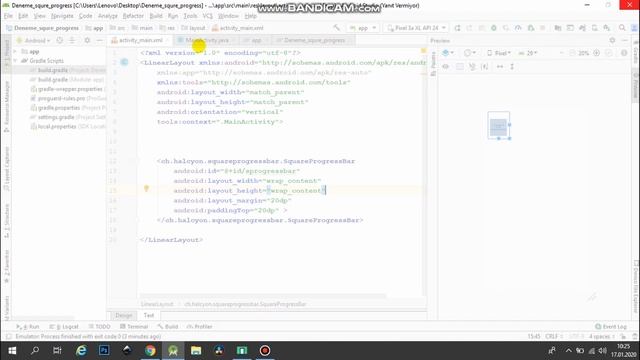This screenshot has width=640, height=360.
Task: Click the horizontal editor scrollbar
Action: coord(262,296)
